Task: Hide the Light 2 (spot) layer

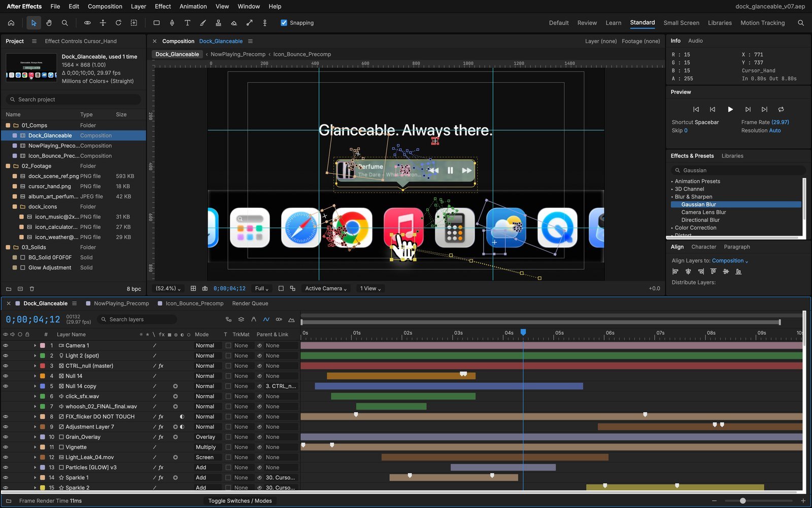Action: (6, 356)
